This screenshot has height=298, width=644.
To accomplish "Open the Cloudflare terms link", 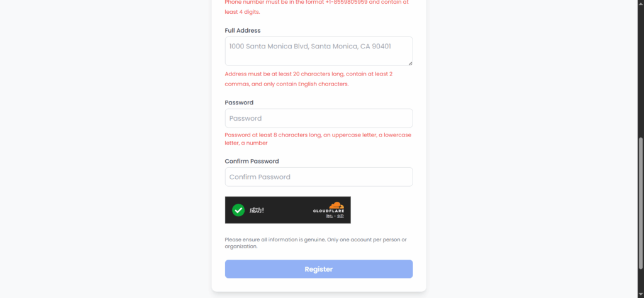I will (x=340, y=216).
